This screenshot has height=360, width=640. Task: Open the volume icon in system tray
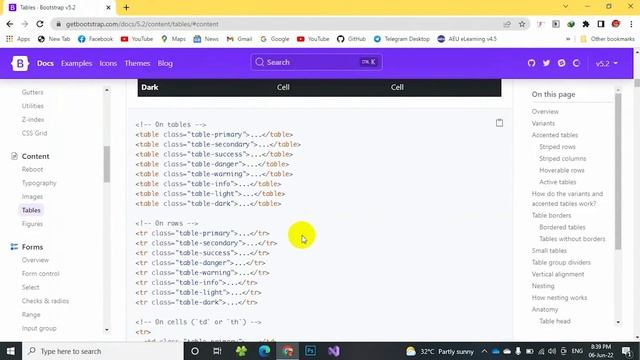[x=552, y=351]
